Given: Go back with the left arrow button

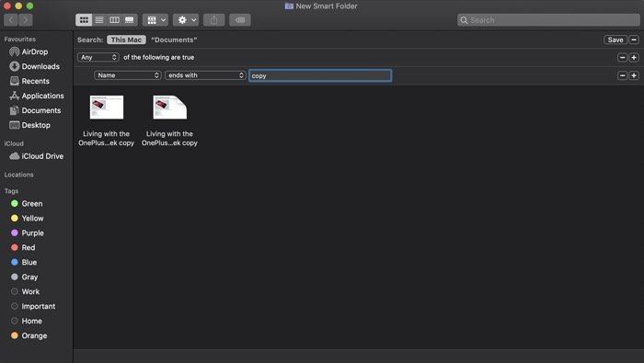Looking at the screenshot, I should pos(11,19).
